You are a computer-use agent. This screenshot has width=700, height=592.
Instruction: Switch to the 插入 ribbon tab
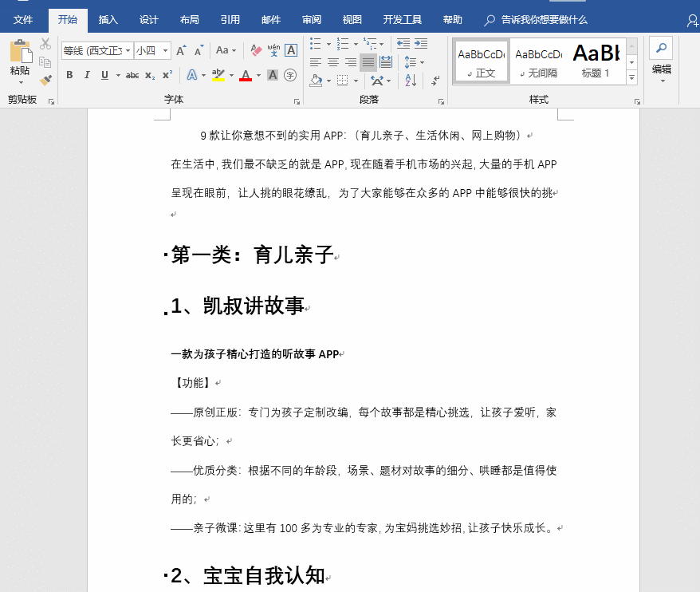(x=108, y=20)
